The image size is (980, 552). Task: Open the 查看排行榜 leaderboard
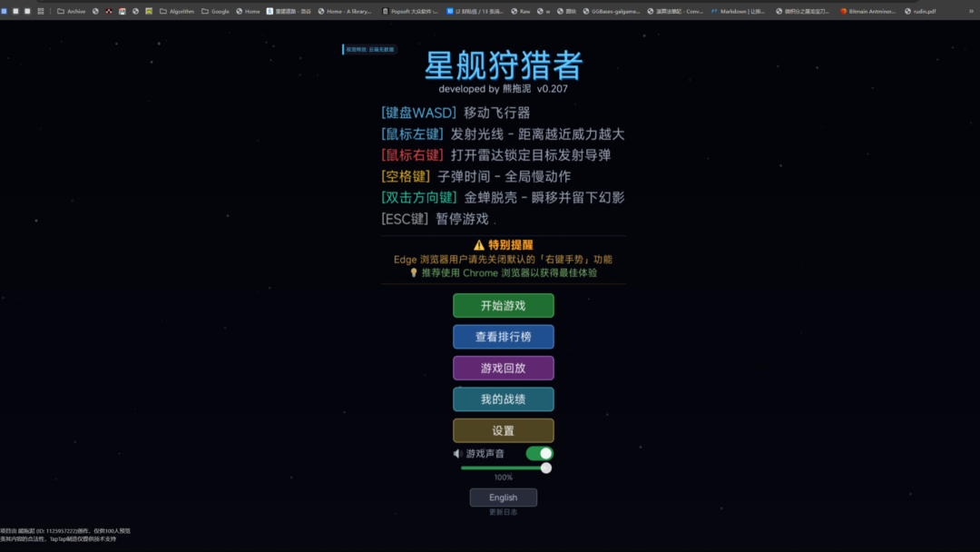[x=503, y=337]
